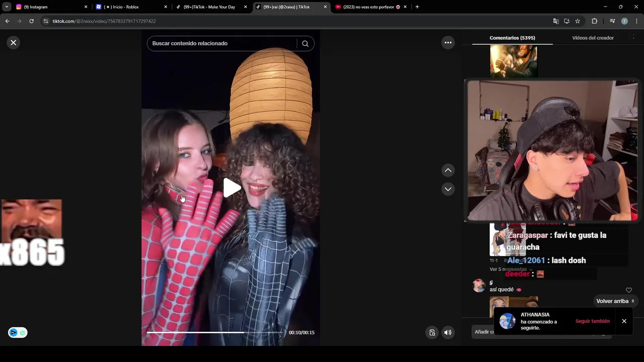Close the YouTube tab
Viewport: 644px width, 362px height.
(x=405, y=7)
